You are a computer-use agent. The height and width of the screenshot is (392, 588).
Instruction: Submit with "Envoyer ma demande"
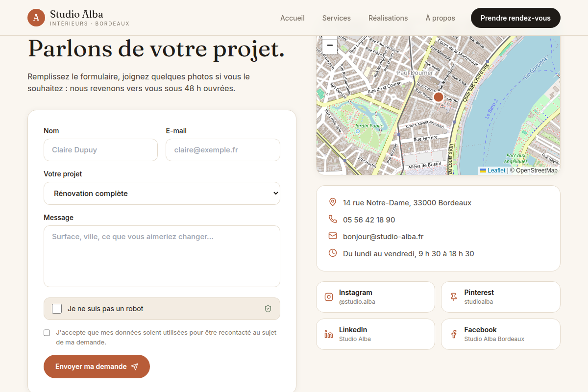point(97,367)
